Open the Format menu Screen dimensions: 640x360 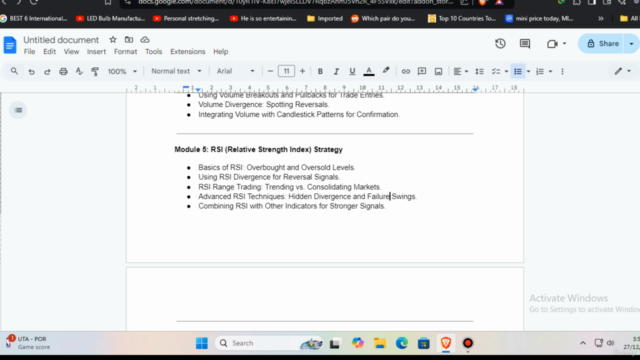point(125,52)
